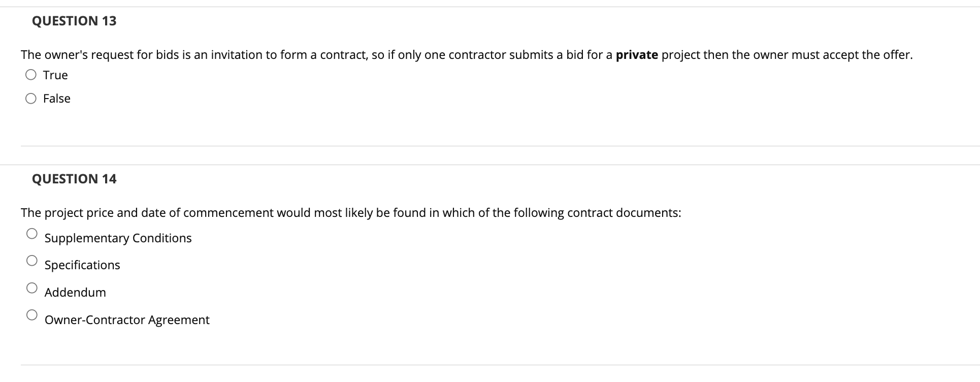Click the Owner-Contractor Agreement answer text
The image size is (980, 382).
[127, 320]
